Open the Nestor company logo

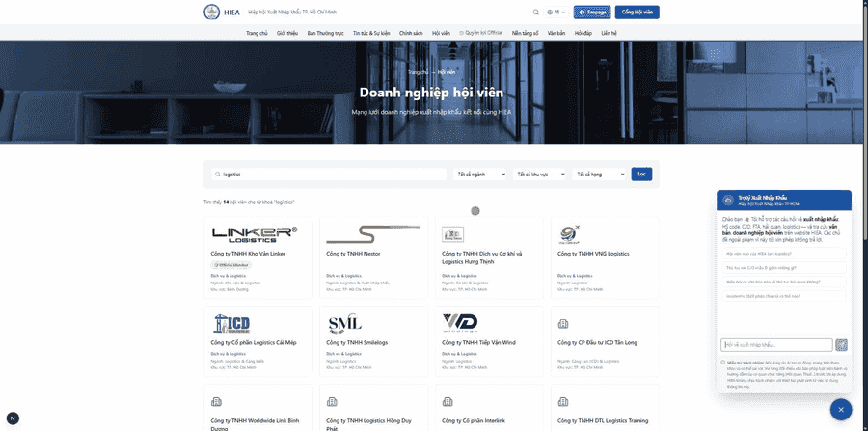click(373, 234)
